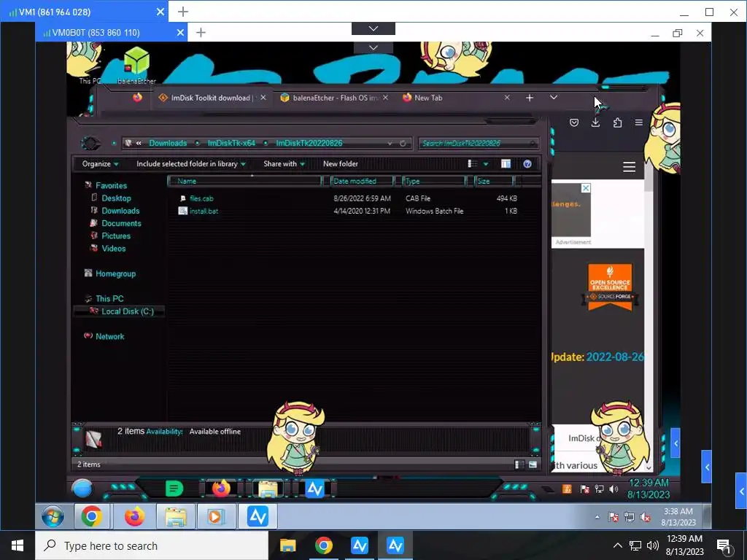
Task: Click Firefox on the inner themed taskbar
Action: pyautogui.click(x=221, y=489)
